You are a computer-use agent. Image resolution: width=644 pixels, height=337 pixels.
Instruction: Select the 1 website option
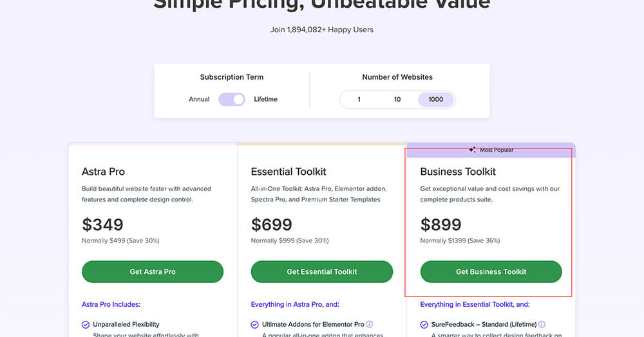359,99
